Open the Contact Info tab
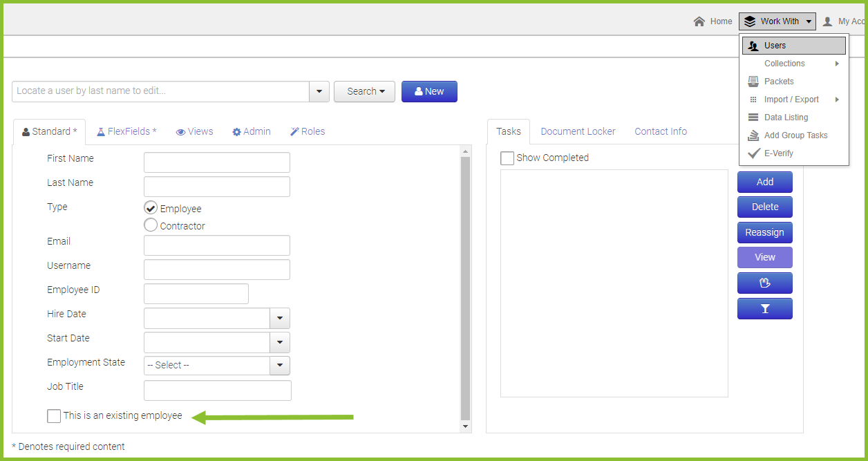This screenshot has width=868, height=461. tap(661, 131)
